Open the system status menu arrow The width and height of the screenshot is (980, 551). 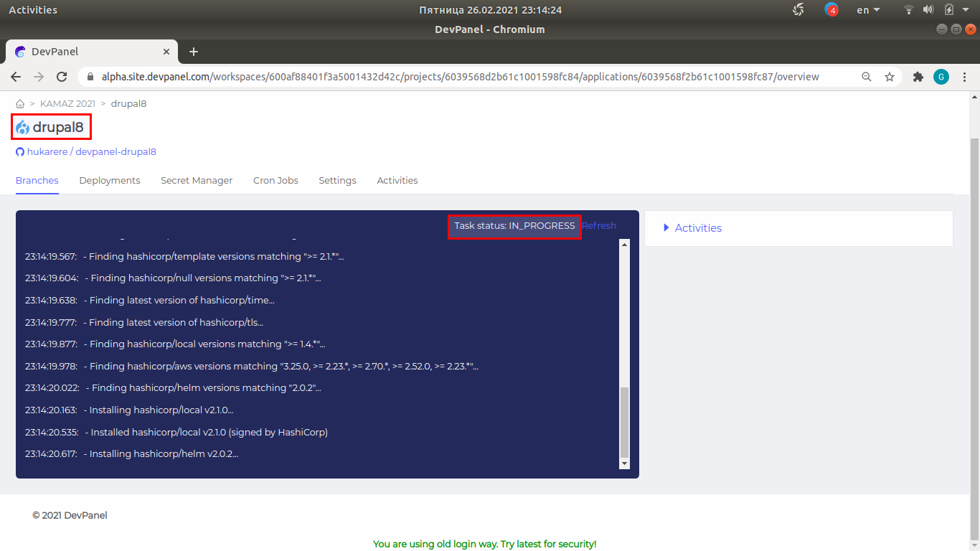(x=966, y=10)
